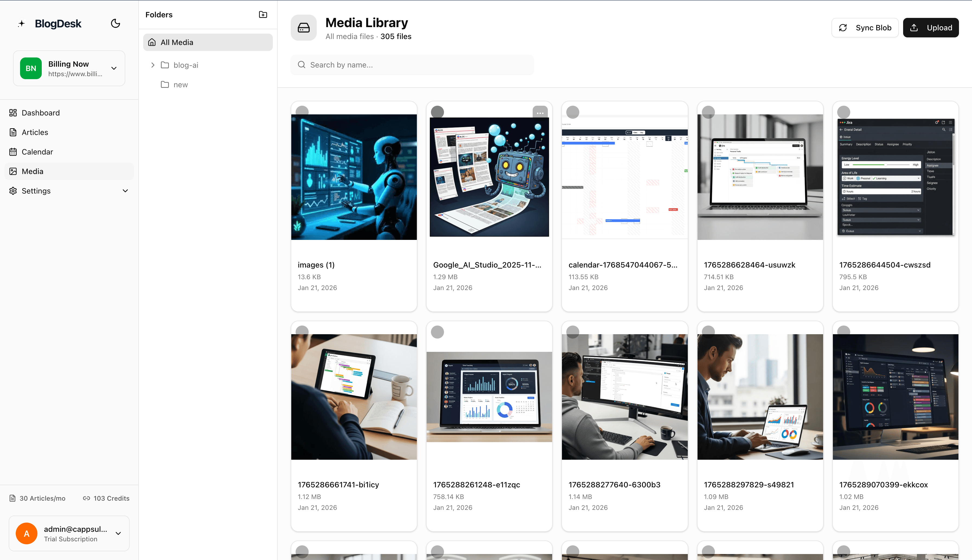Open Calendar from the sidebar
Image resolution: width=972 pixels, height=560 pixels.
pyautogui.click(x=37, y=152)
